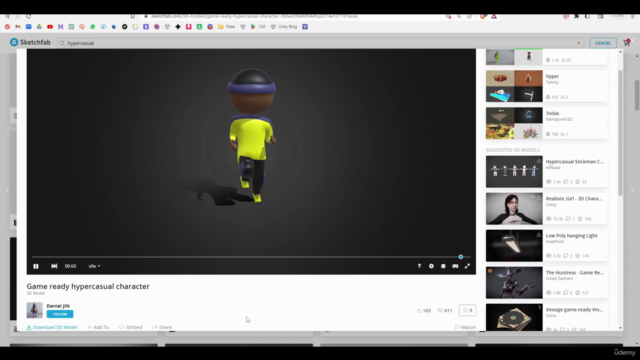Open the hyper collection card

[x=547, y=86]
